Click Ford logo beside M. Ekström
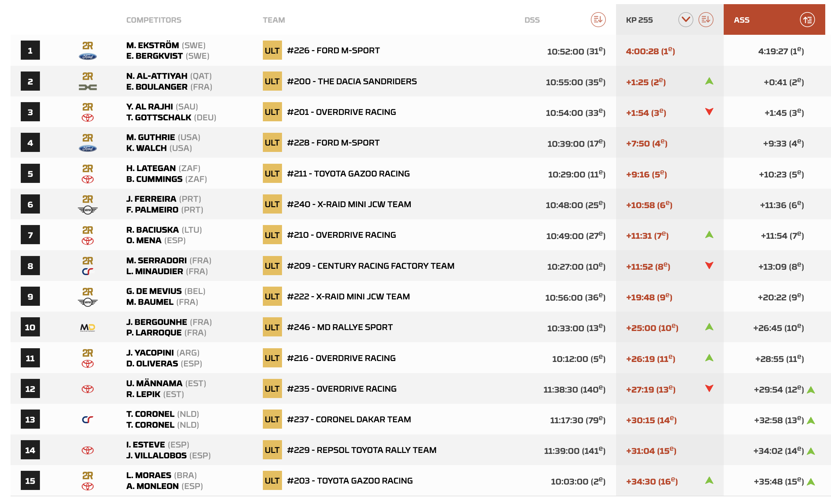 tap(88, 56)
